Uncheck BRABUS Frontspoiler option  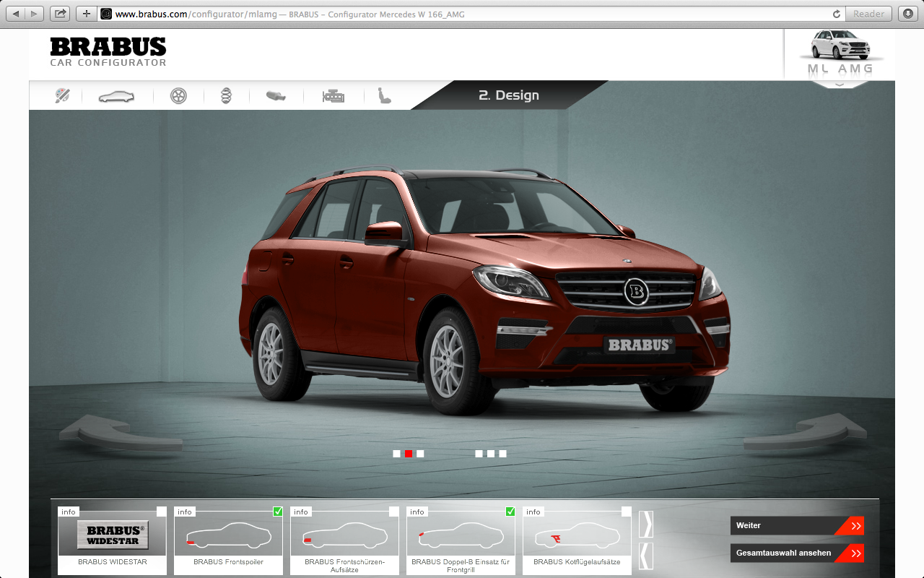(278, 512)
